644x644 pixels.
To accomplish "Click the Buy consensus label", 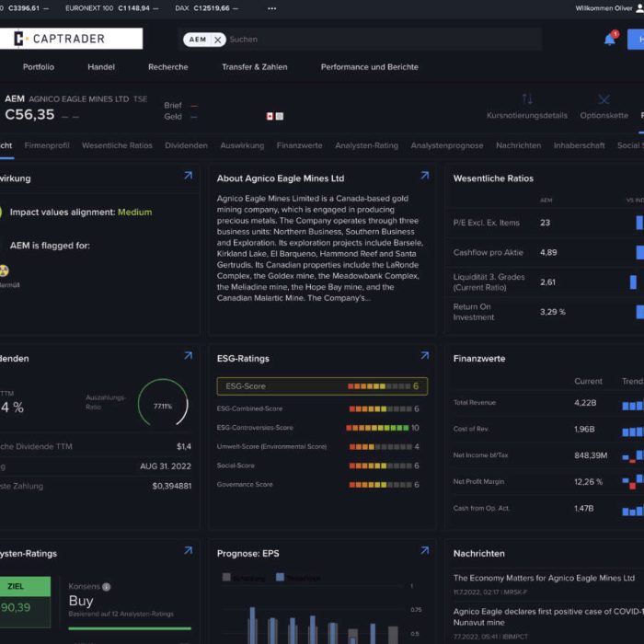I will (x=81, y=601).
